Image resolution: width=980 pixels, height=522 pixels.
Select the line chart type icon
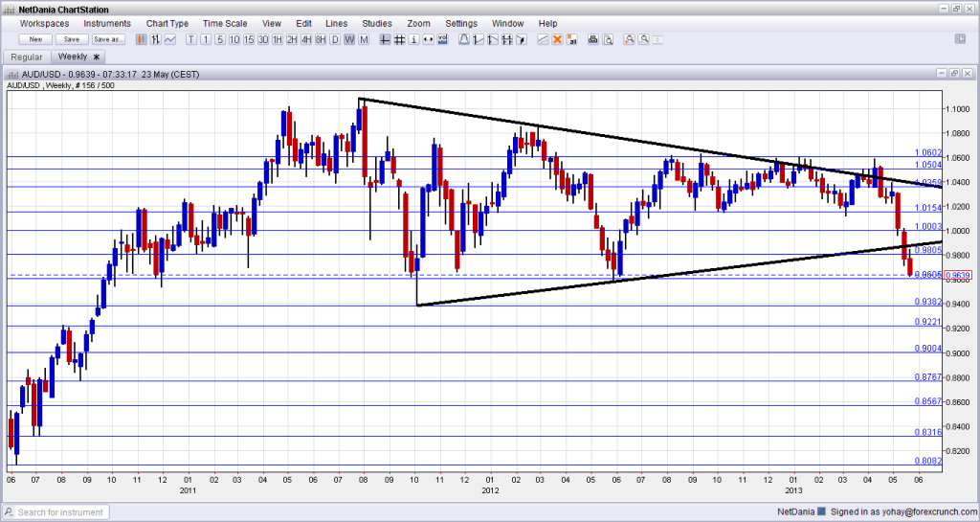point(170,39)
